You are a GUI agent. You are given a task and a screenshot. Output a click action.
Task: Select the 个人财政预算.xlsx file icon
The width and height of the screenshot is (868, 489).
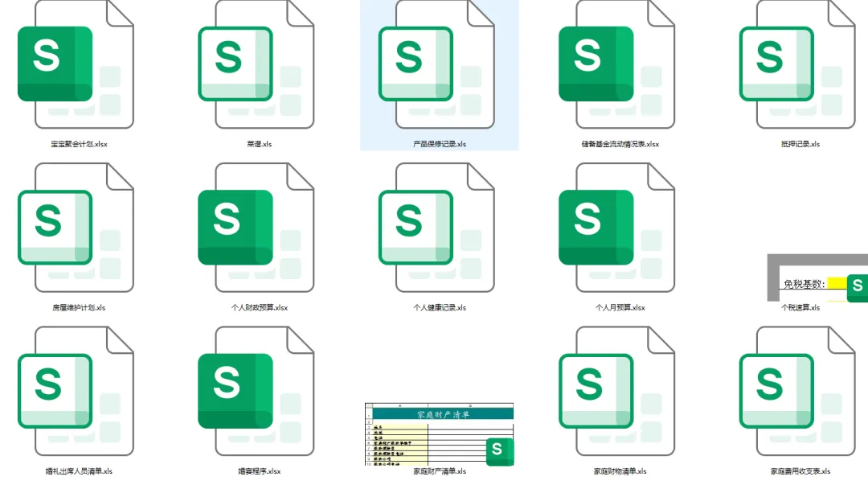256,228
